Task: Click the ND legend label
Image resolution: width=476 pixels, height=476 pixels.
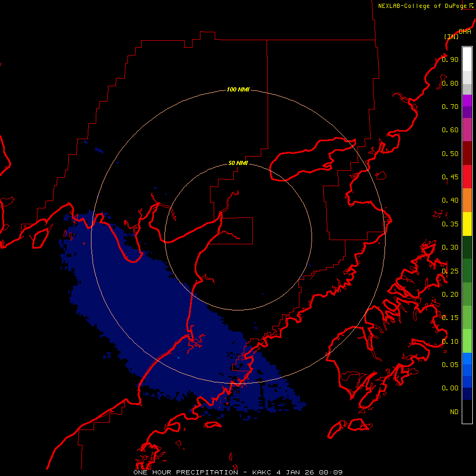Action: 454,412
